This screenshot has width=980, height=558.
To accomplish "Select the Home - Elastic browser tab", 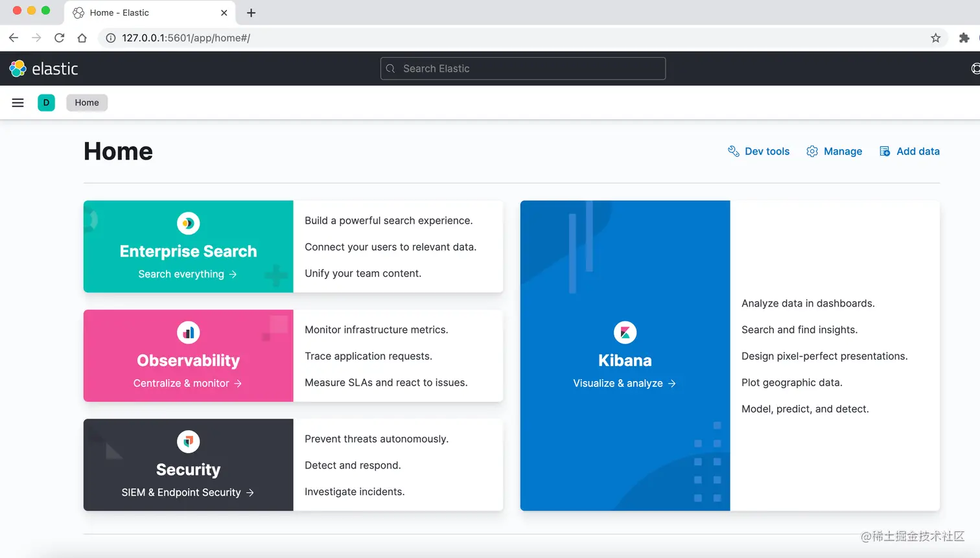I will pyautogui.click(x=150, y=13).
